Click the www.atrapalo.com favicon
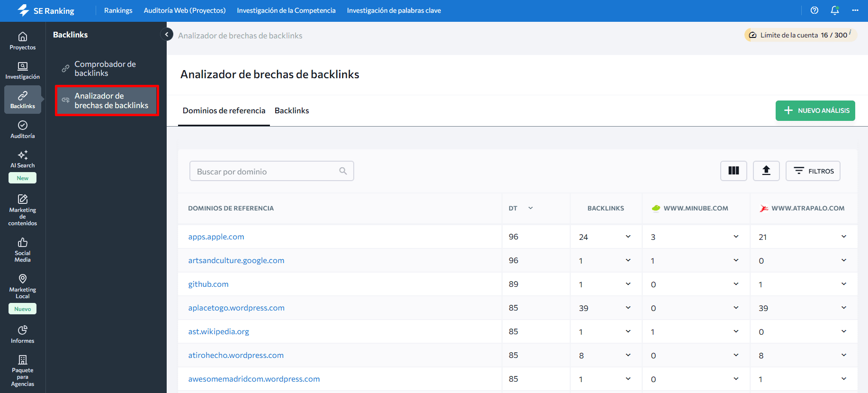 (x=764, y=208)
